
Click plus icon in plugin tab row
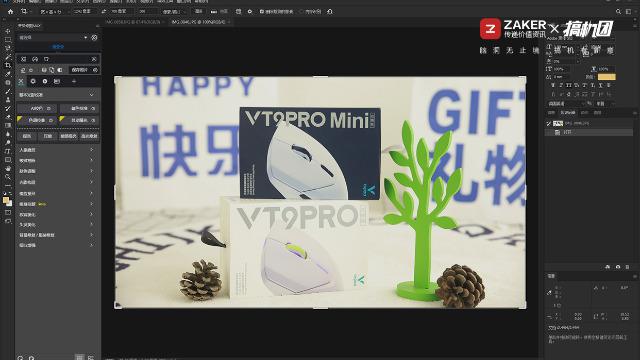(74, 81)
